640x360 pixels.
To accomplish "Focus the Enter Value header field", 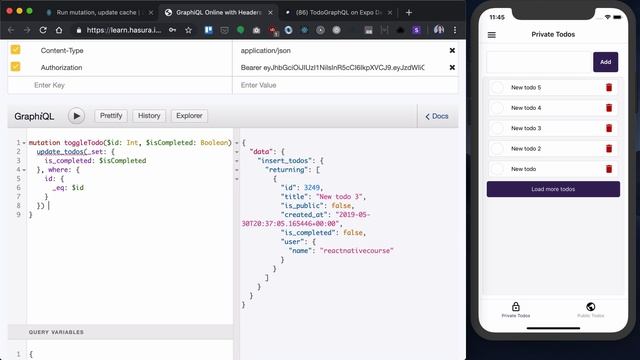I will [345, 85].
